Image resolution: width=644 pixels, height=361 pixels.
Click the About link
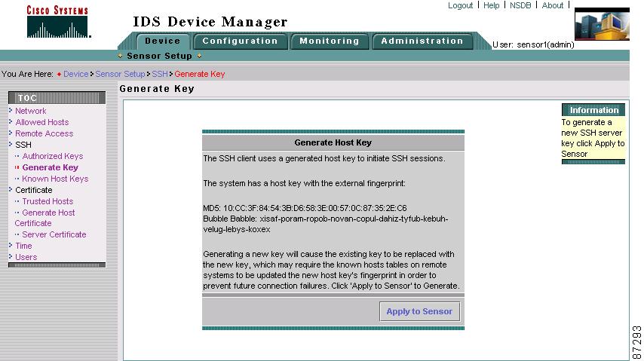553,5
